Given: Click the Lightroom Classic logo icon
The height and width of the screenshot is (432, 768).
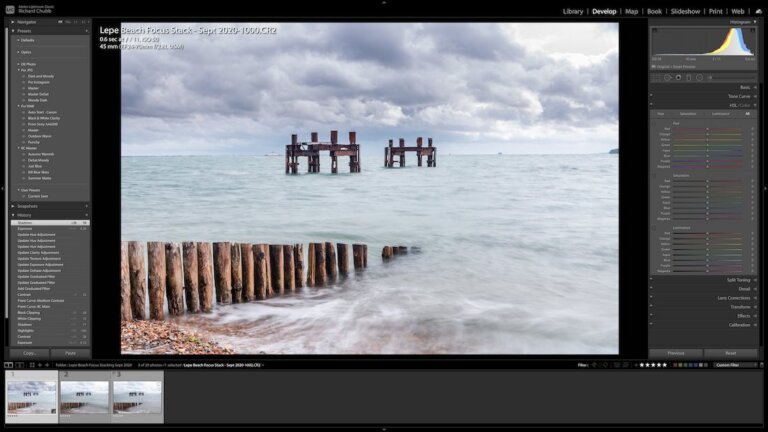Looking at the screenshot, I should click(x=10, y=9).
